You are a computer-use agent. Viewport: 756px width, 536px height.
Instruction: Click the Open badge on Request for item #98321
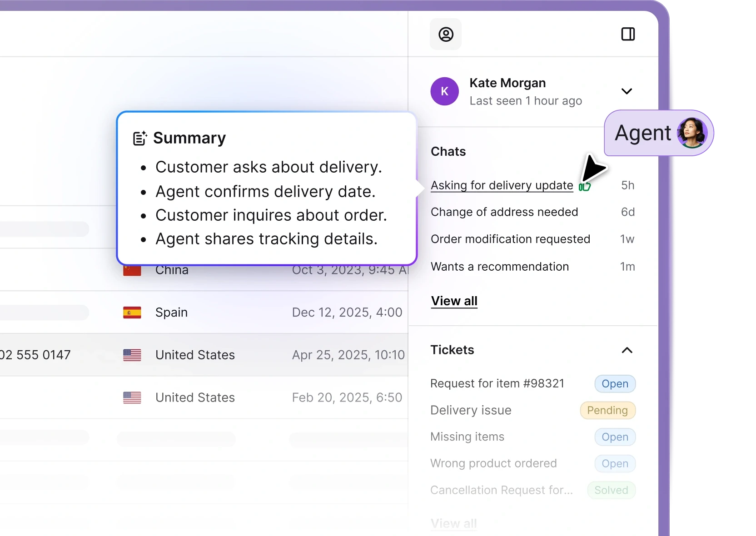coord(614,383)
